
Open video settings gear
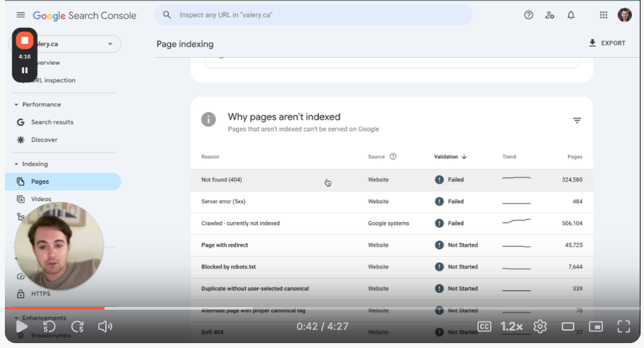(x=540, y=326)
